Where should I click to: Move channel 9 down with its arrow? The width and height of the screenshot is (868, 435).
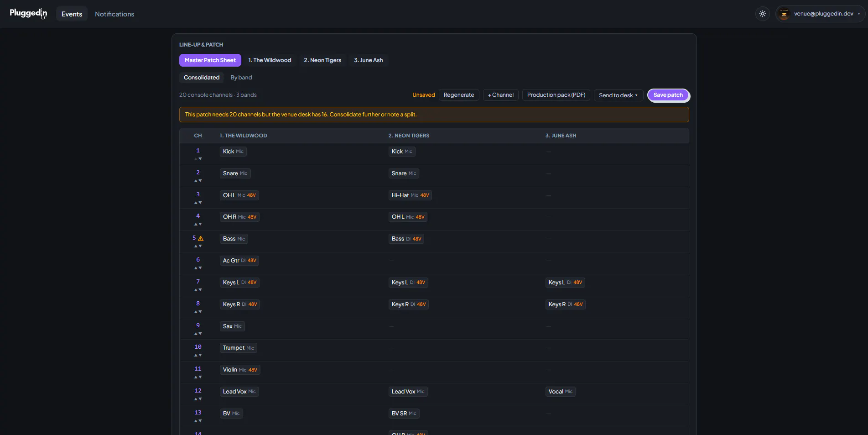tap(200, 334)
